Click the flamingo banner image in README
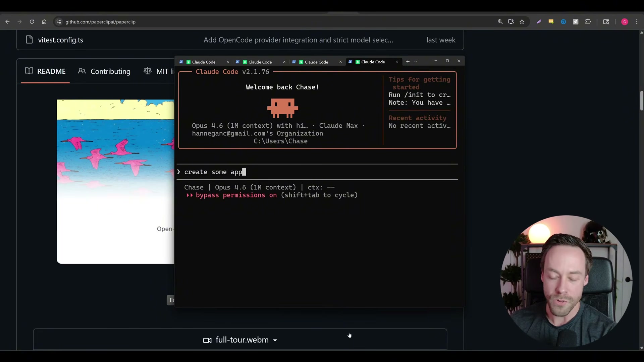The image size is (644, 362). (116, 181)
